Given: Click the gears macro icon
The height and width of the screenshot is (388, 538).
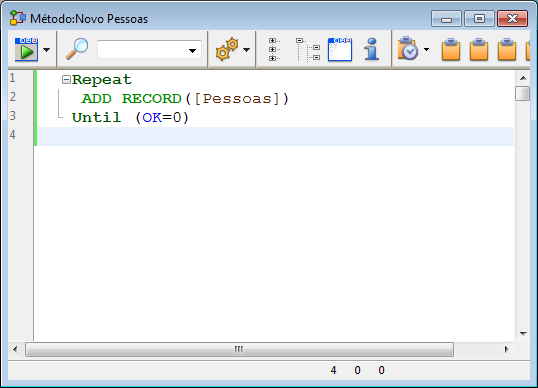Looking at the screenshot, I should 227,49.
